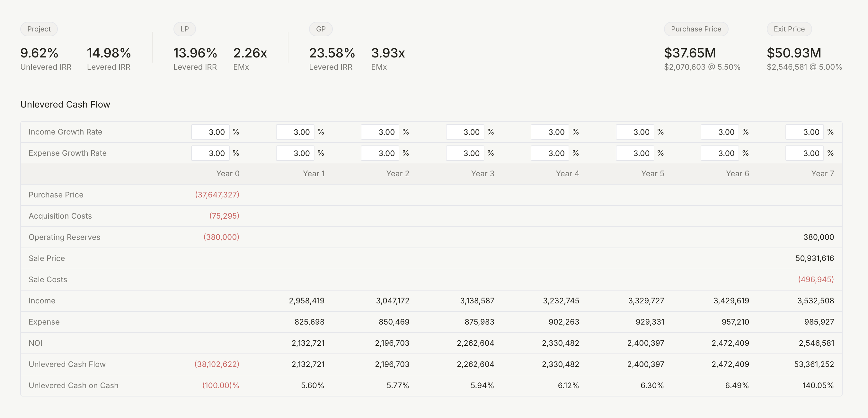Click the Year 1 Expense Growth Rate input

tap(295, 153)
